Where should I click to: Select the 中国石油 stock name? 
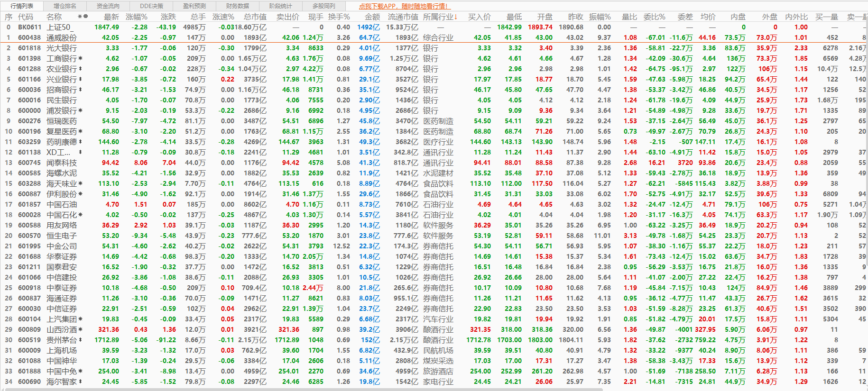coord(62,204)
